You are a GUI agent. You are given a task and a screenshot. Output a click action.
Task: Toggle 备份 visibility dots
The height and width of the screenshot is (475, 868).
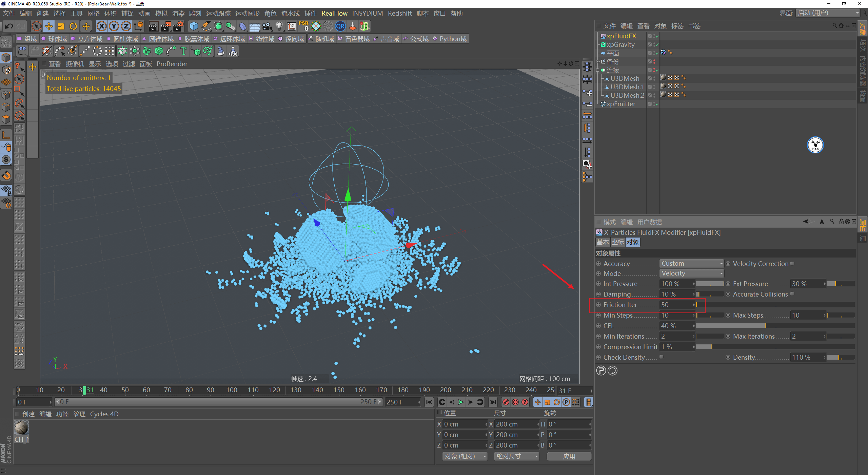coord(654,62)
